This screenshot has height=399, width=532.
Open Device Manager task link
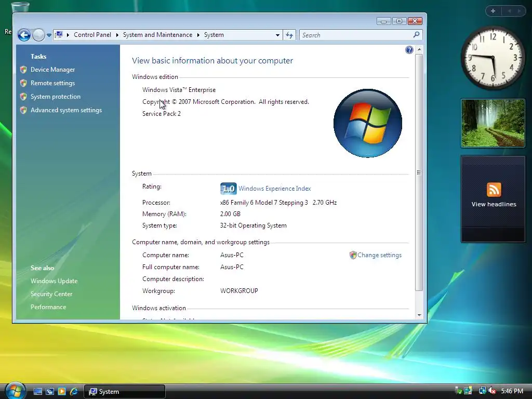coord(52,70)
